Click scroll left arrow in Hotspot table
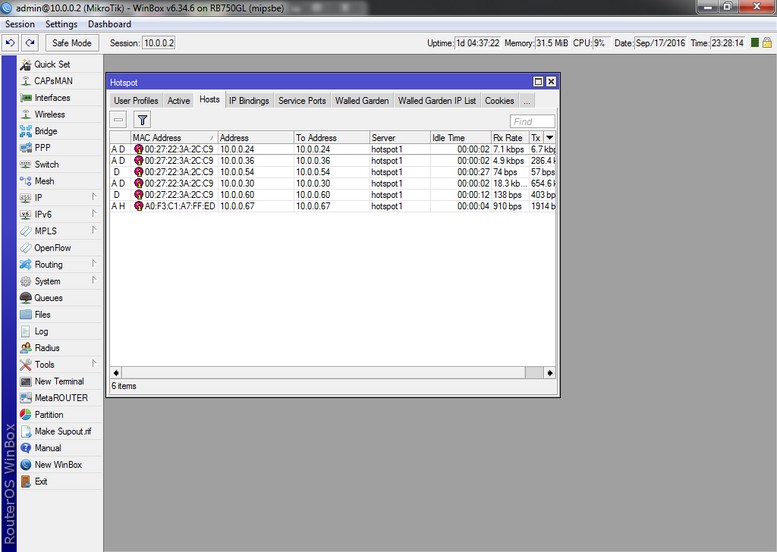The width and height of the screenshot is (777, 552). tap(116, 373)
